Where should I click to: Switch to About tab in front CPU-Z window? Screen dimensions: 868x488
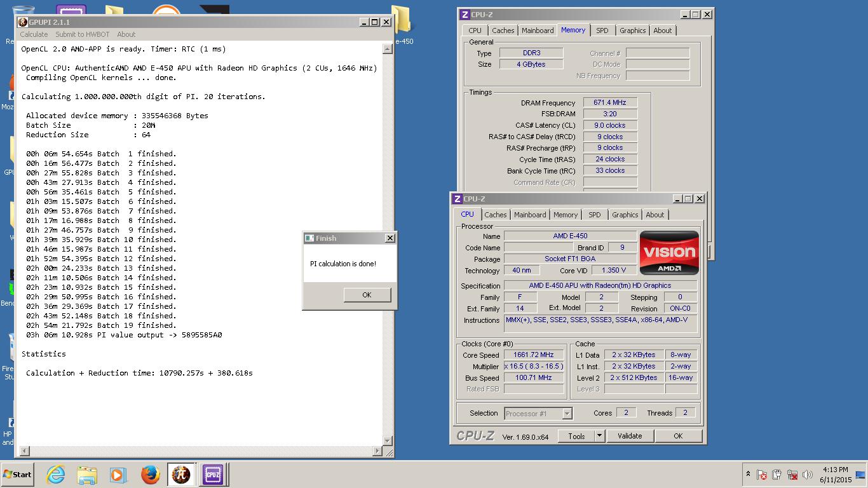[655, 215]
